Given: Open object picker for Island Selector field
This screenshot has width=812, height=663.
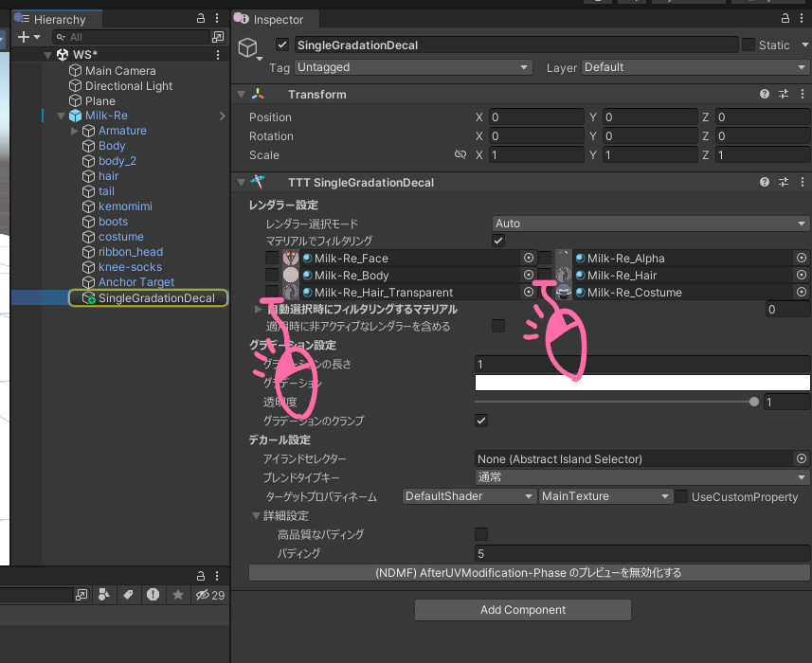Looking at the screenshot, I should point(802,459).
